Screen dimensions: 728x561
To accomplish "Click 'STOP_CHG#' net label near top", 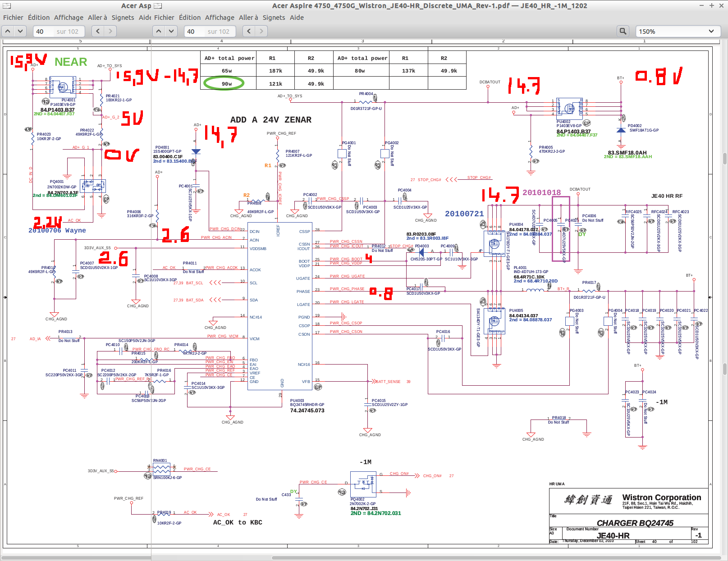I will point(479,178).
